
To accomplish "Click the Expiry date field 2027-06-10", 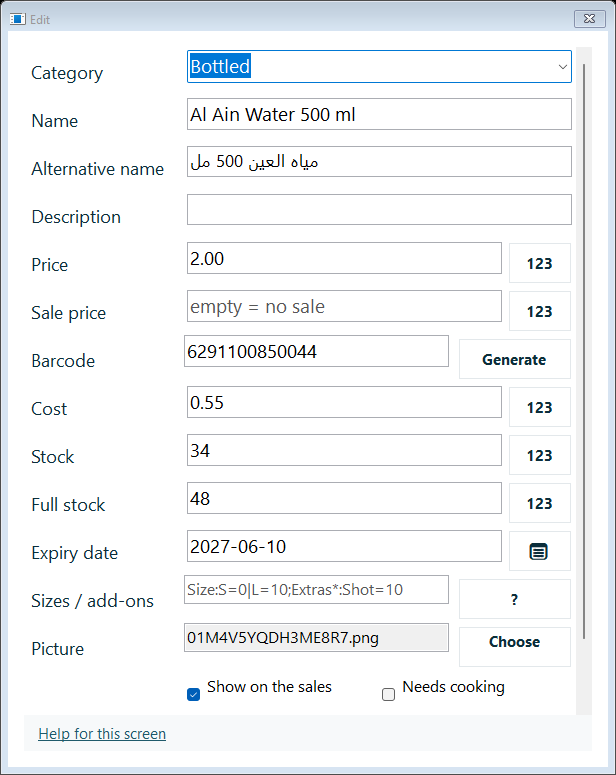I will (x=344, y=546).
